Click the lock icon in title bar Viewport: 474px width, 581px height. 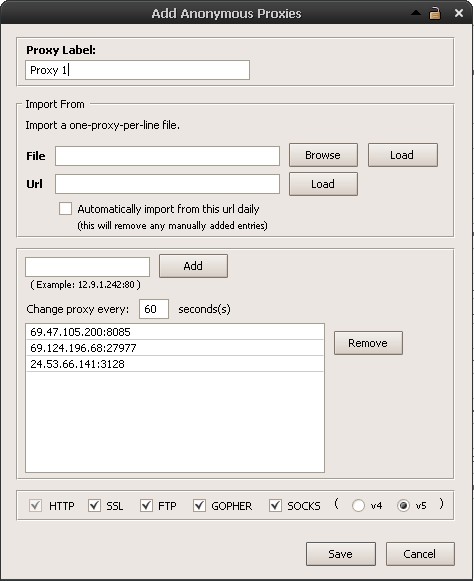[435, 13]
